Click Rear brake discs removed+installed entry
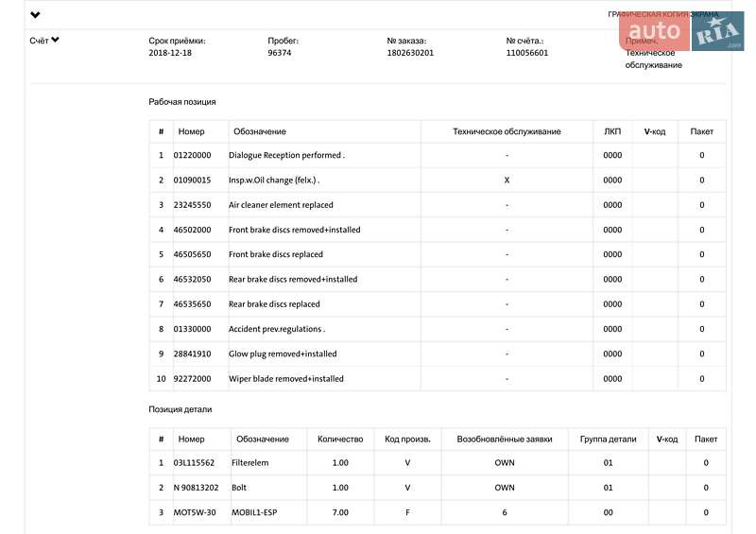Image resolution: width=756 pixels, height=534 pixels. pos(438,280)
